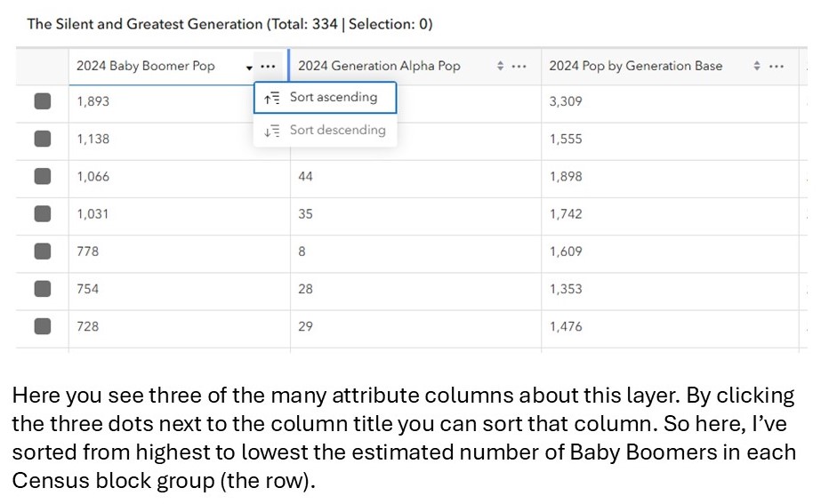Click the cell showing 3,309
The width and height of the screenshot is (821, 504).
pos(566,101)
